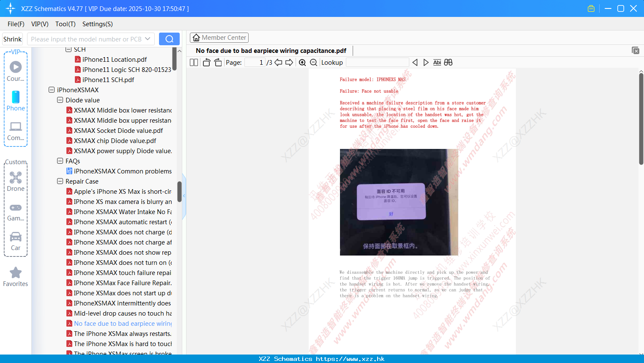644x363 pixels.
Task: Find previous lookup match
Action: pyautogui.click(x=415, y=63)
